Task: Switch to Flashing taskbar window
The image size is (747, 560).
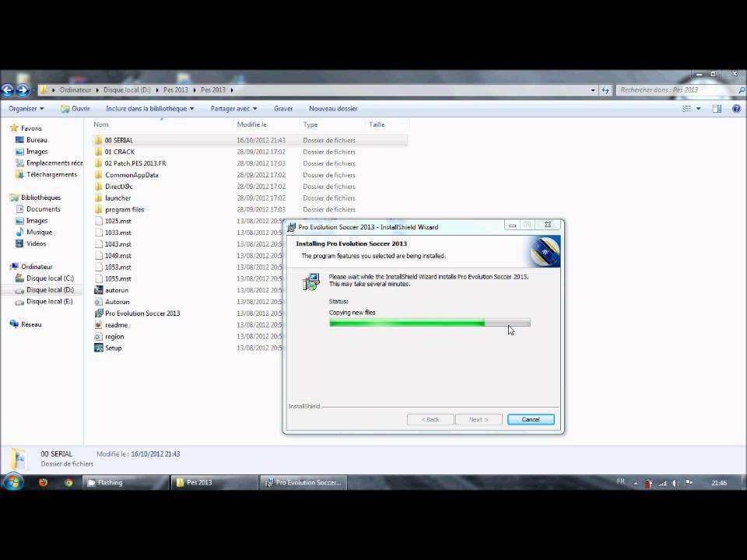Action: tap(127, 482)
